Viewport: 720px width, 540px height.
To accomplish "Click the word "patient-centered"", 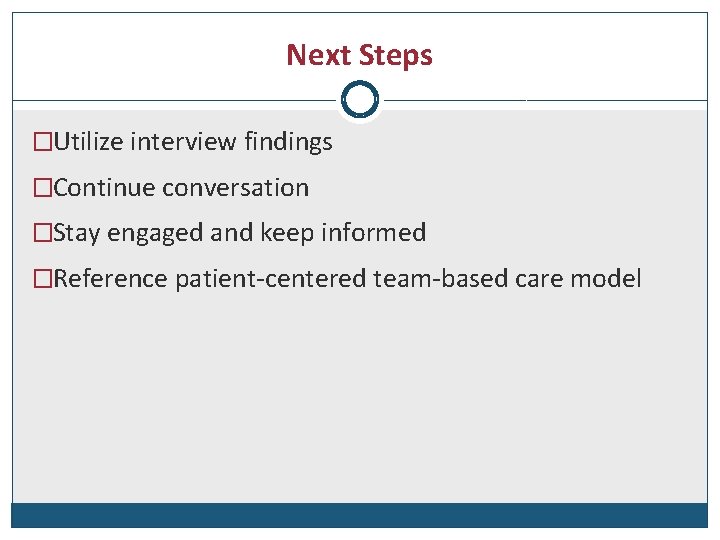I will click(x=271, y=279).
